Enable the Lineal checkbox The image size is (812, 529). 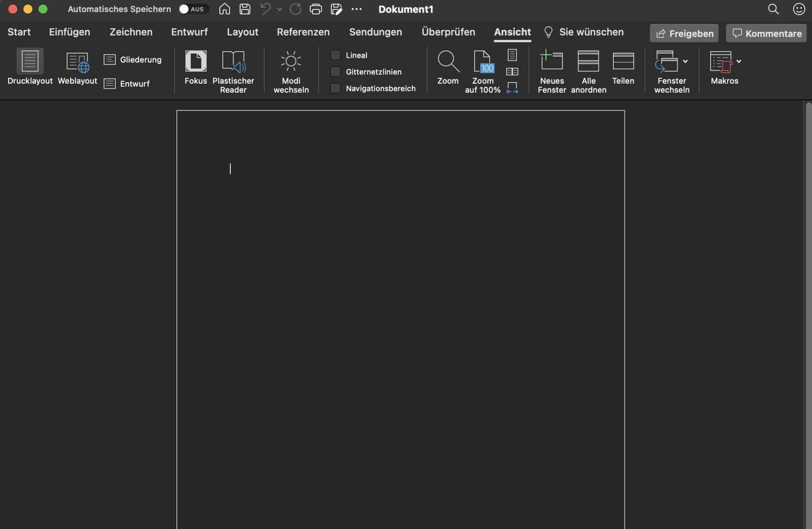(x=335, y=55)
